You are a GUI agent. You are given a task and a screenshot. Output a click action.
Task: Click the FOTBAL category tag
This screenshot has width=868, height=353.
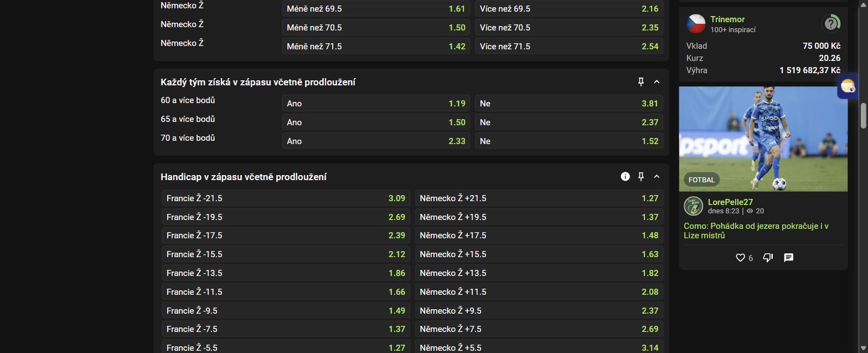702,180
